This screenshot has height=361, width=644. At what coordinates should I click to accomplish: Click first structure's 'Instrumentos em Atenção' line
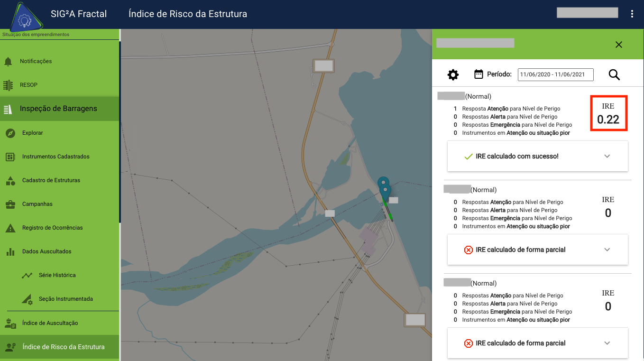pos(511,133)
